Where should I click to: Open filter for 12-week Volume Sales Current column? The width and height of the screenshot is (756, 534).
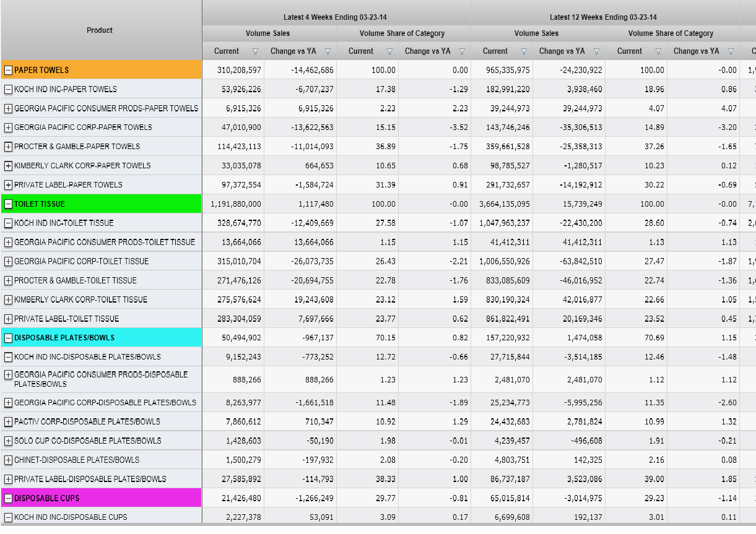tap(524, 51)
